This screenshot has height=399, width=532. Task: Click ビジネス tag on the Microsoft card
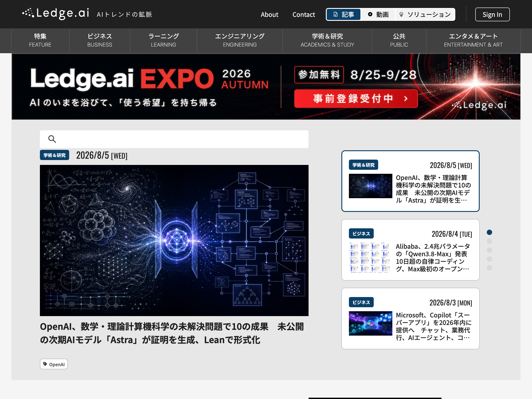pos(361,302)
